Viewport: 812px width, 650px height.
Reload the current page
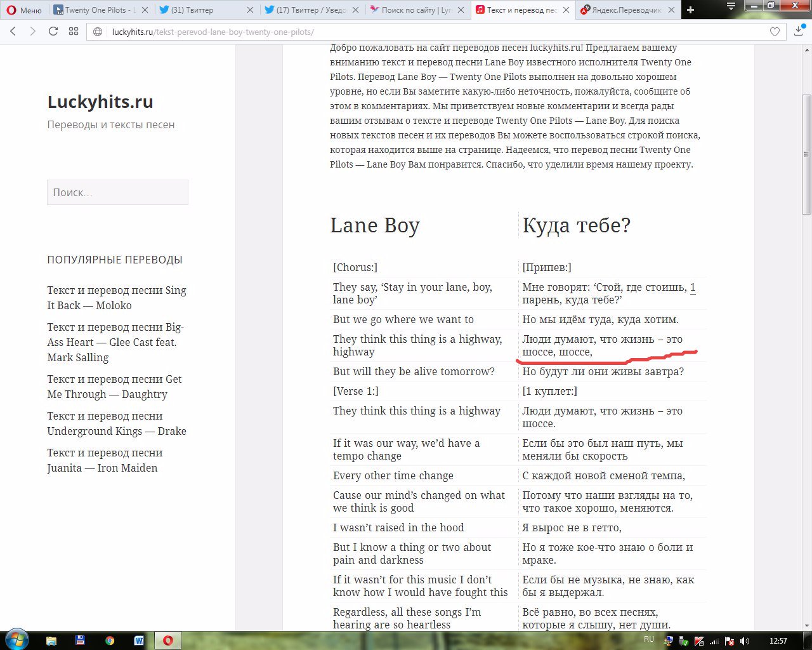(x=53, y=31)
